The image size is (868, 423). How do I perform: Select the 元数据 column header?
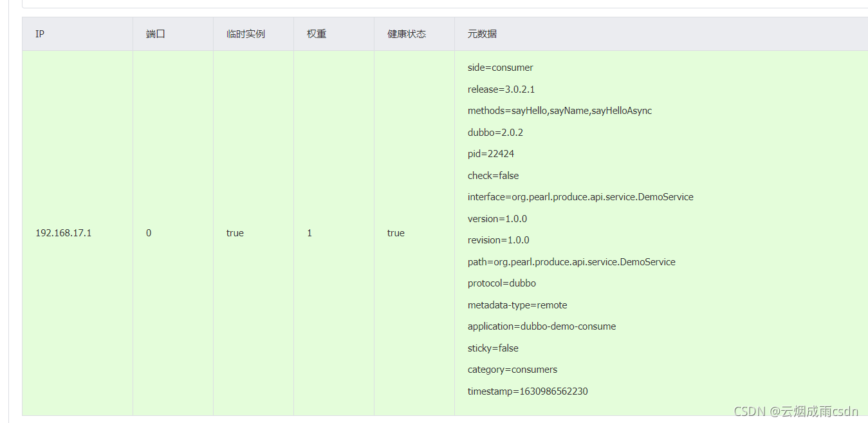(482, 34)
